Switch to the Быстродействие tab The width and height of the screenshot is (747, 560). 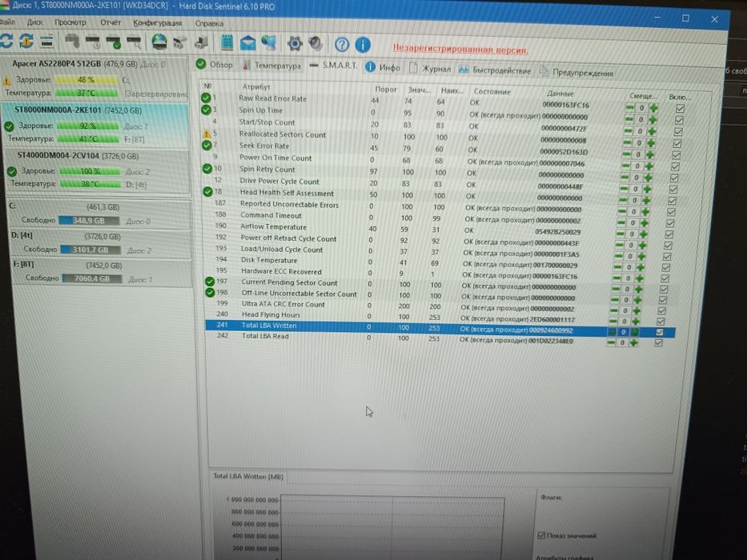tap(495, 70)
